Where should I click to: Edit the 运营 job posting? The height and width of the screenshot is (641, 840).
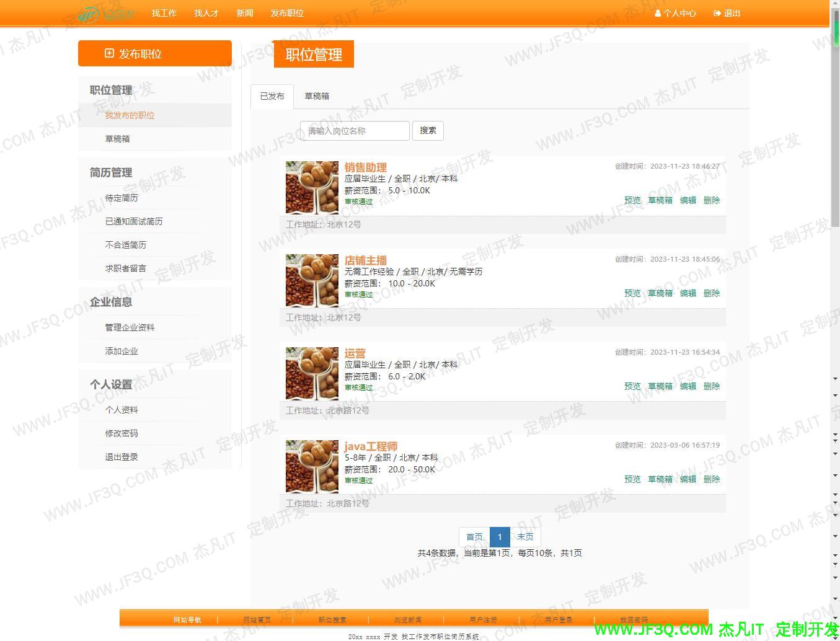click(688, 386)
